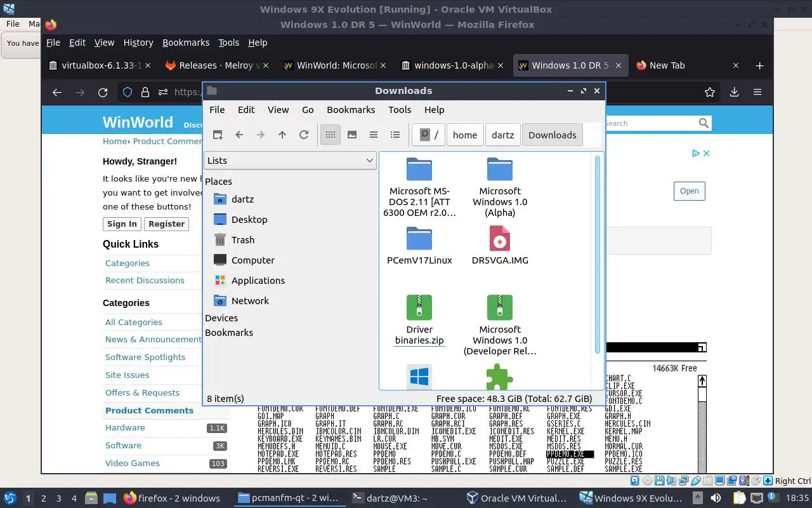This screenshot has width=812, height=508.
Task: Reload the Downloads folder view
Action: point(304,135)
